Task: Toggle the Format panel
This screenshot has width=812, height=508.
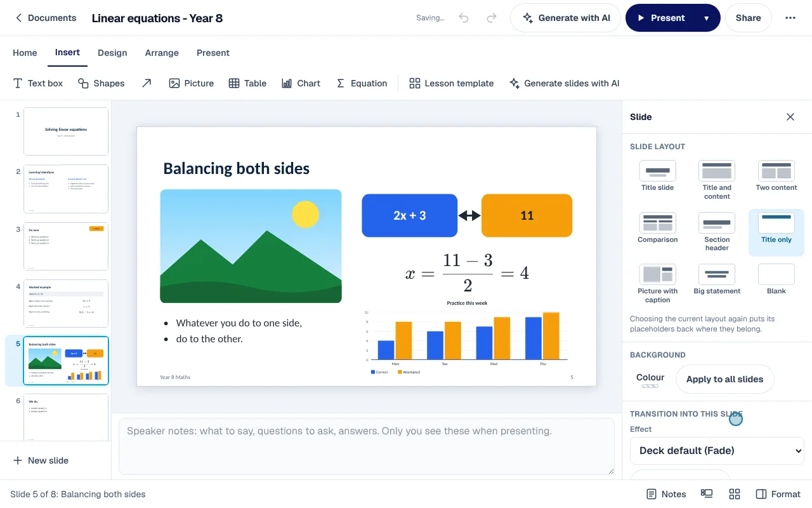Action: tap(778, 494)
